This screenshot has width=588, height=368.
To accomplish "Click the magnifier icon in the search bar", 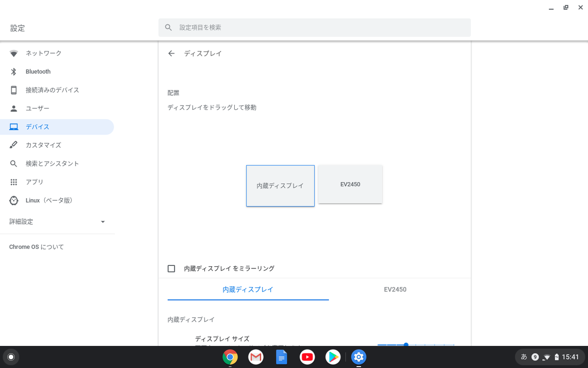I will coord(169,27).
